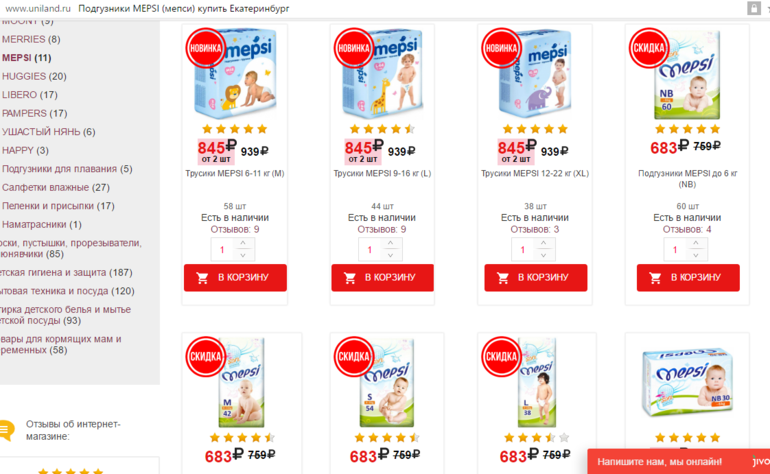The width and height of the screenshot is (770, 474).
Task: Click the cart icon on the Трусики MEPSI 9-16 кг button
Action: point(350,278)
